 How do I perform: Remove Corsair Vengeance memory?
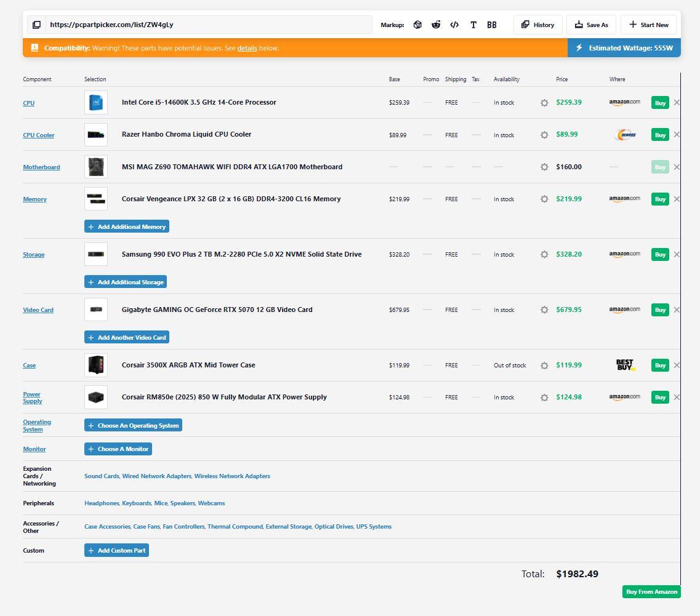677,199
